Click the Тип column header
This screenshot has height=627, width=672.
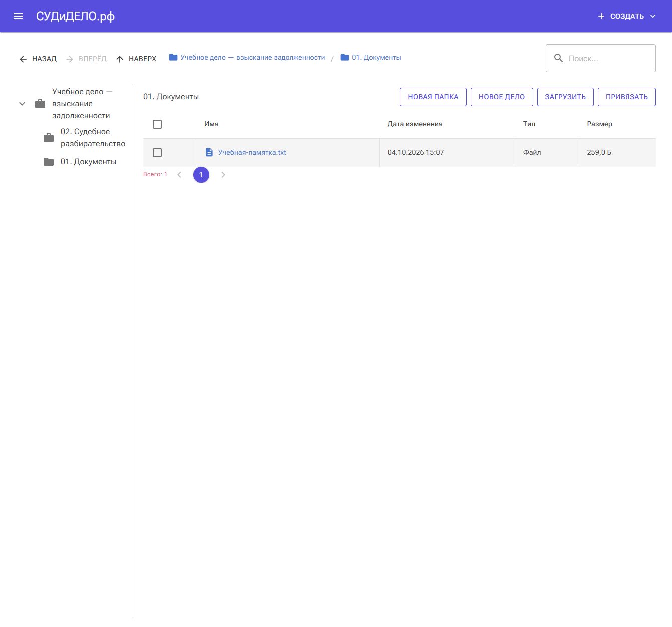(x=529, y=124)
